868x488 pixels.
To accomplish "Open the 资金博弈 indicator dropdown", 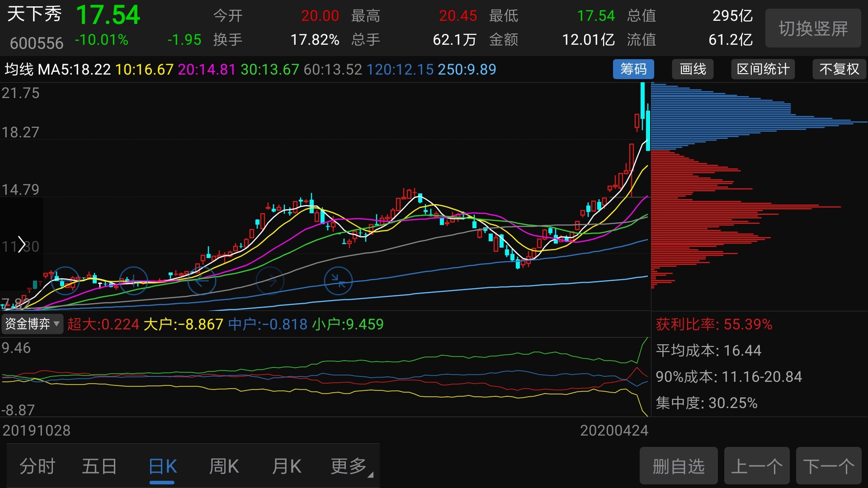I will (32, 324).
